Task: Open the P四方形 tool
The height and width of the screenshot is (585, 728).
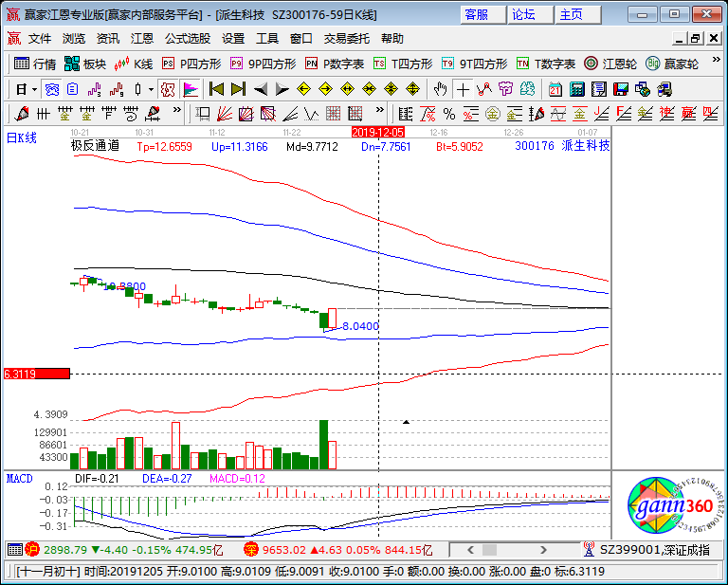Action: pos(191,64)
